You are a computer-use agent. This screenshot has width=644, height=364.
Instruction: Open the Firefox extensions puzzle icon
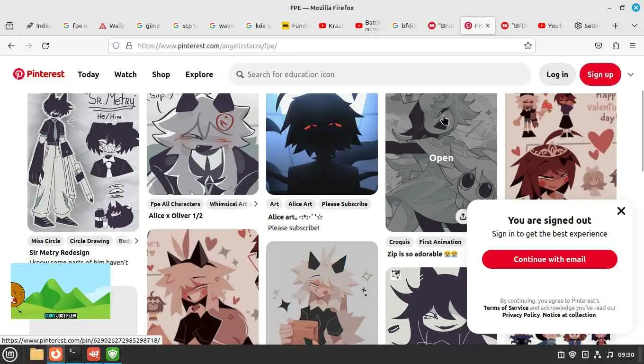coord(616,45)
